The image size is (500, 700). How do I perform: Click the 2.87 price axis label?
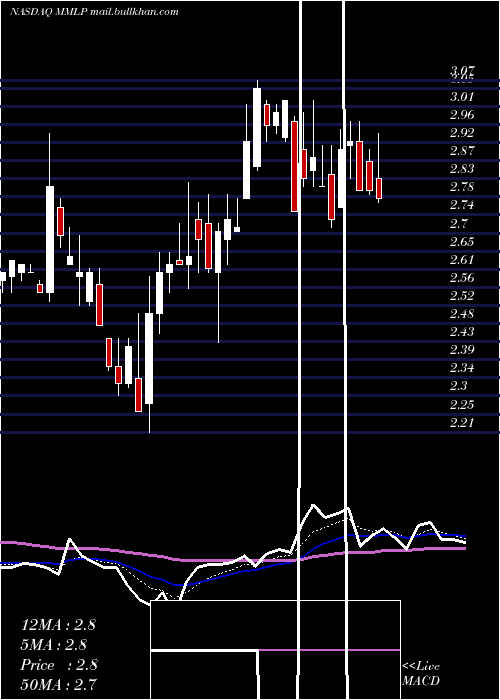[462, 151]
